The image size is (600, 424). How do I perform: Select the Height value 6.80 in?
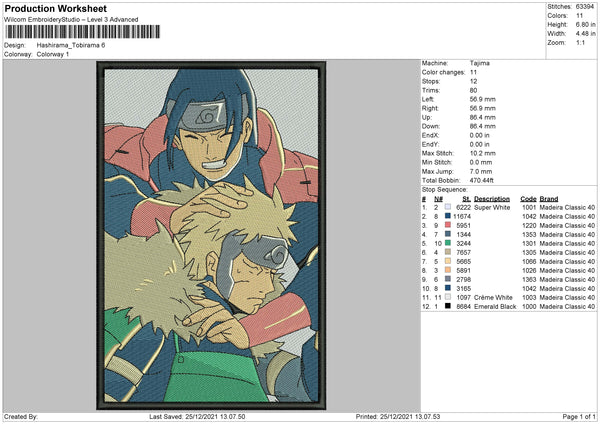[585, 24]
